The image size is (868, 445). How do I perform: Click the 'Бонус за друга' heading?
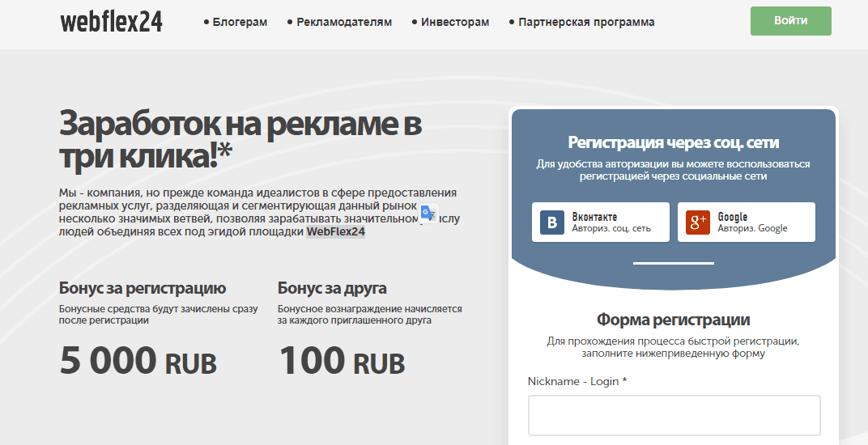[x=332, y=288]
